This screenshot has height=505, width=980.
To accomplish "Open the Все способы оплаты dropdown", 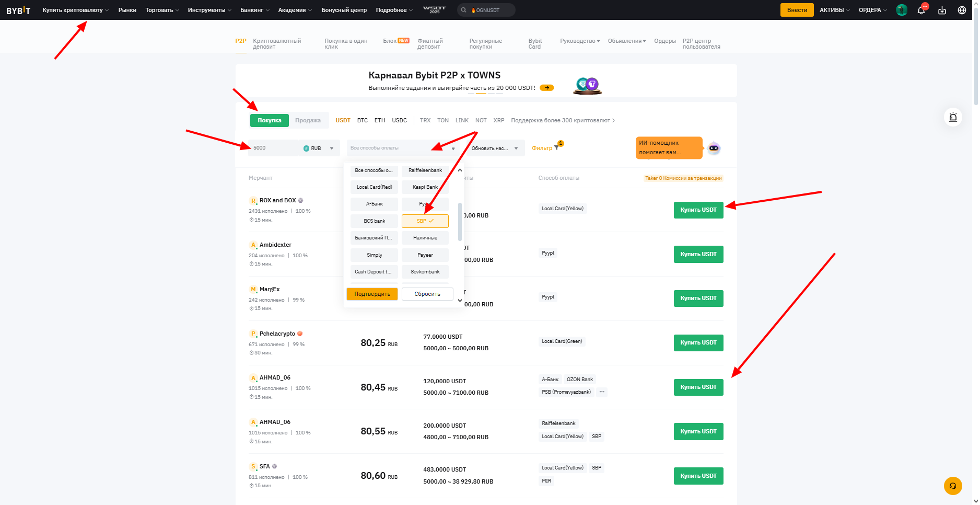I will [x=403, y=148].
